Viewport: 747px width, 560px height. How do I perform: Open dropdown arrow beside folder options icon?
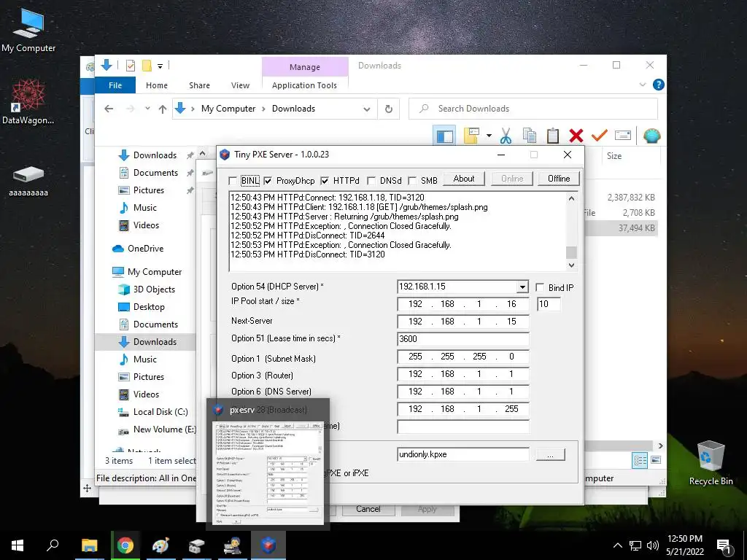coord(489,136)
